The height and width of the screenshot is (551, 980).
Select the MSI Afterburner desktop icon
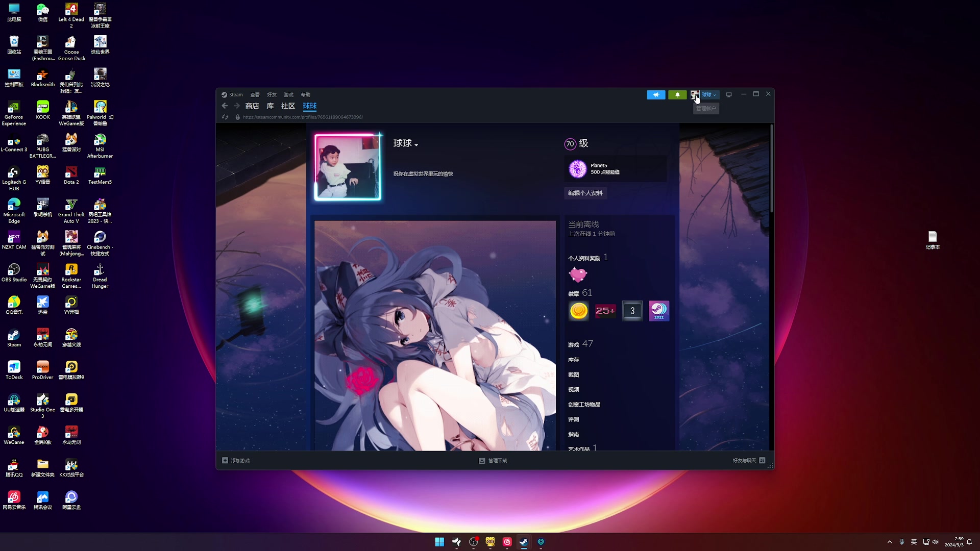coord(100,146)
